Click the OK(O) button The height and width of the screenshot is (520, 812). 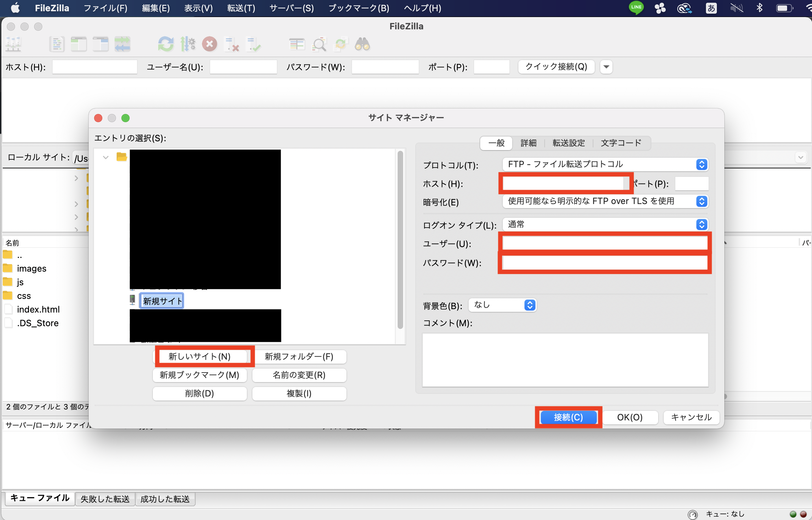630,417
